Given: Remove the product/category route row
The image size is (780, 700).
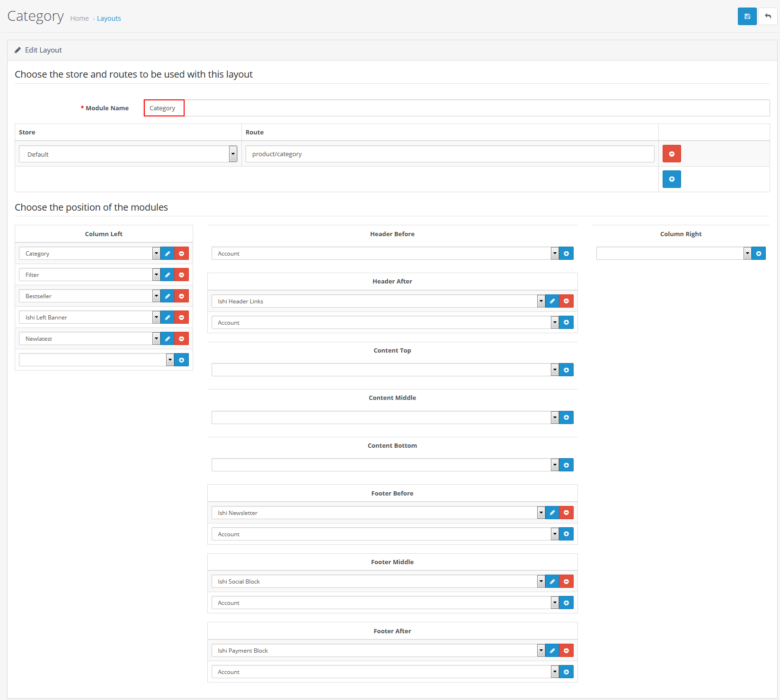Looking at the screenshot, I should click(x=671, y=154).
